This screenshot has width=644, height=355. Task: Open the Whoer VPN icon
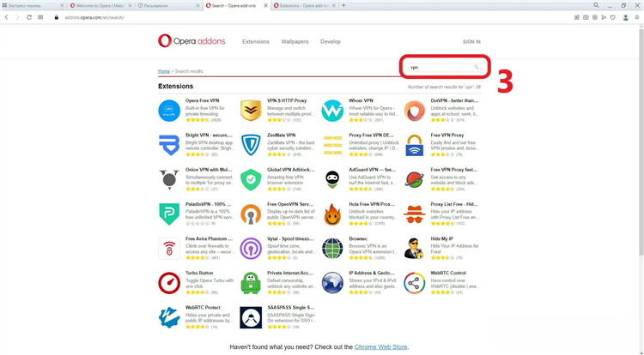pyautogui.click(x=332, y=111)
